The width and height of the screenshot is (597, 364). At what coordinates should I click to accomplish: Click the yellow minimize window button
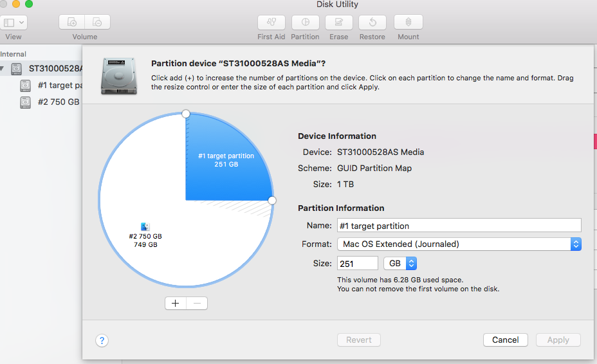[16, 4]
